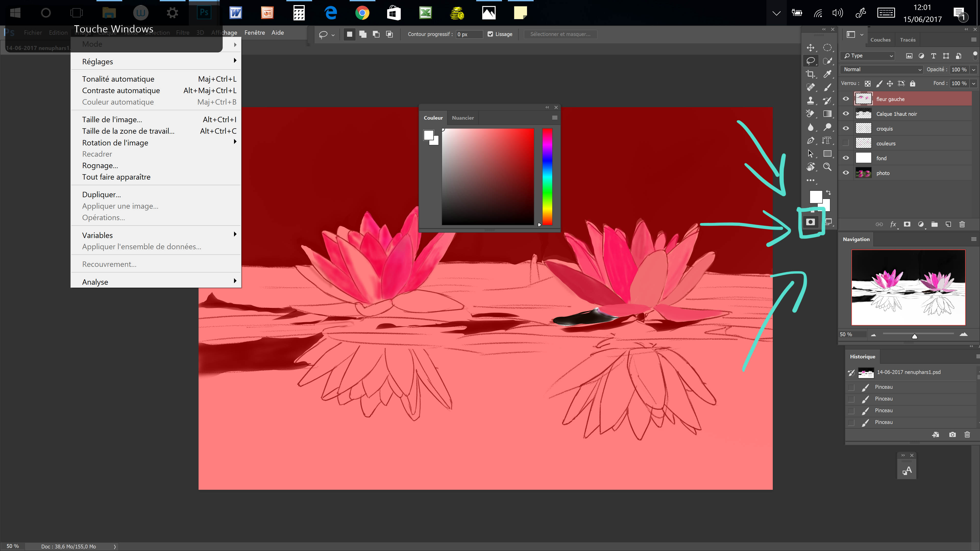This screenshot has height=551, width=980.
Task: Click the Quick Mask mode icon
Action: pos(810,222)
